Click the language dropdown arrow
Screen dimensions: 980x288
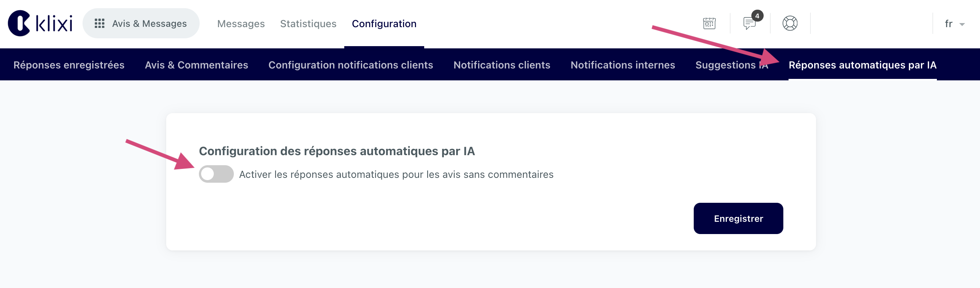pos(962,25)
